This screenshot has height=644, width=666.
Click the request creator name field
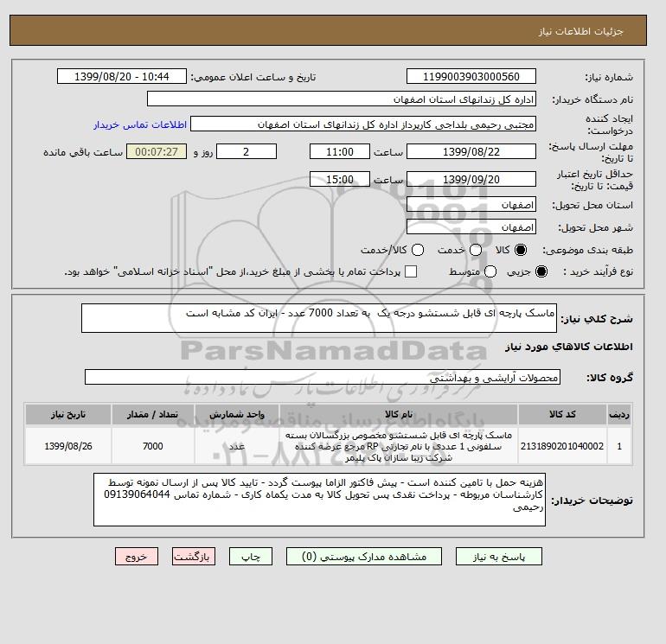363,124
